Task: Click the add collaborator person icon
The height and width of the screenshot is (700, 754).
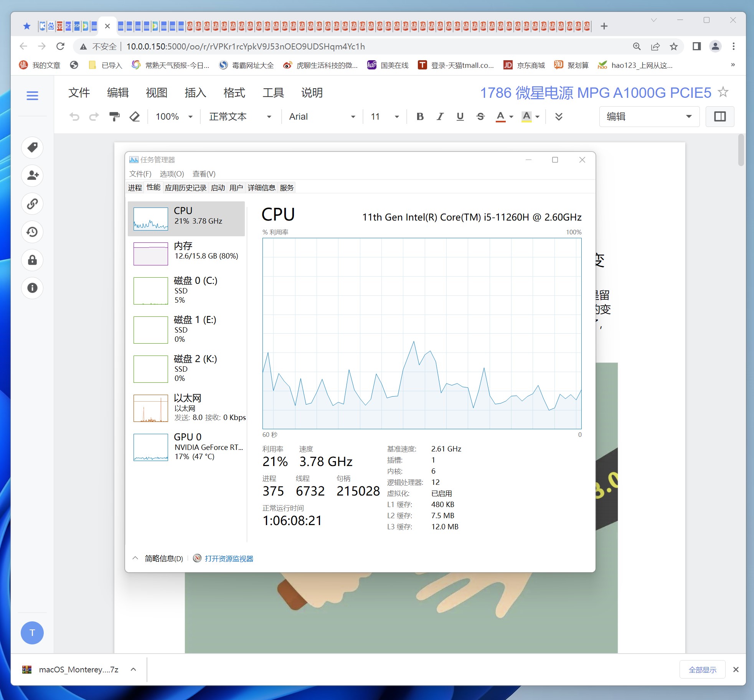Action: pyautogui.click(x=32, y=176)
